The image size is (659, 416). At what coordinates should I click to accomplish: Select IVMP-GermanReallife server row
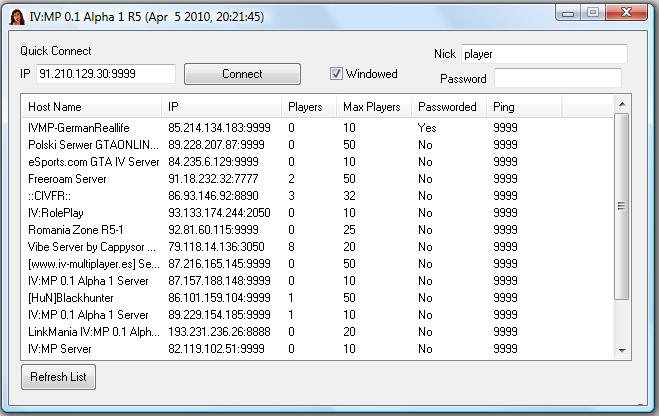pyautogui.click(x=318, y=128)
